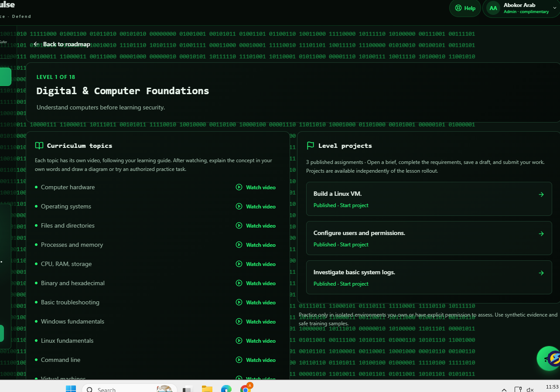Screen dimensions: 560x392
Task: Watch video link for Command line
Action: click(x=256, y=360)
